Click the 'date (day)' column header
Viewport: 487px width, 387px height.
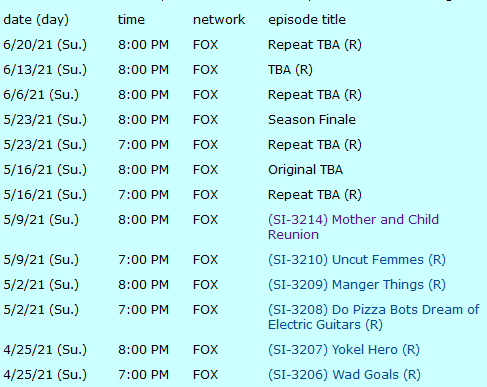click(36, 20)
